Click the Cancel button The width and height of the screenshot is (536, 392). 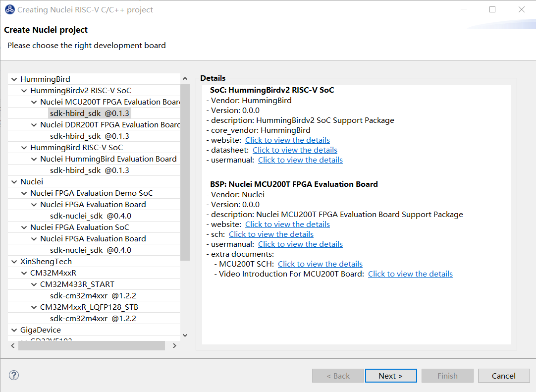coord(503,376)
